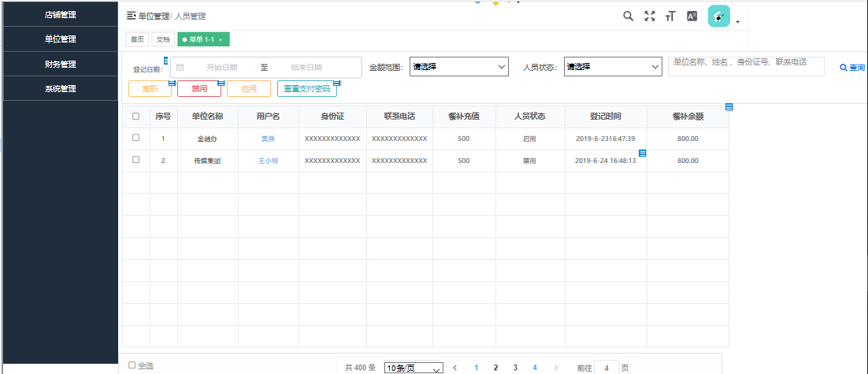Switch to the 菜单 1-1 tab
868x374 pixels.
203,40
